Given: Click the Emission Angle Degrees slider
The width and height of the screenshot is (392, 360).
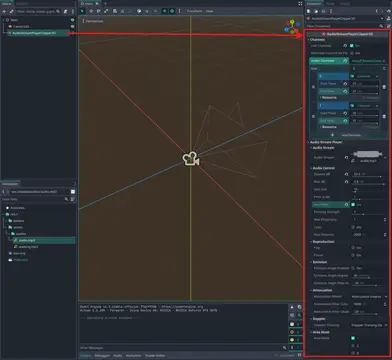Looking at the screenshot, I should [x=367, y=278].
